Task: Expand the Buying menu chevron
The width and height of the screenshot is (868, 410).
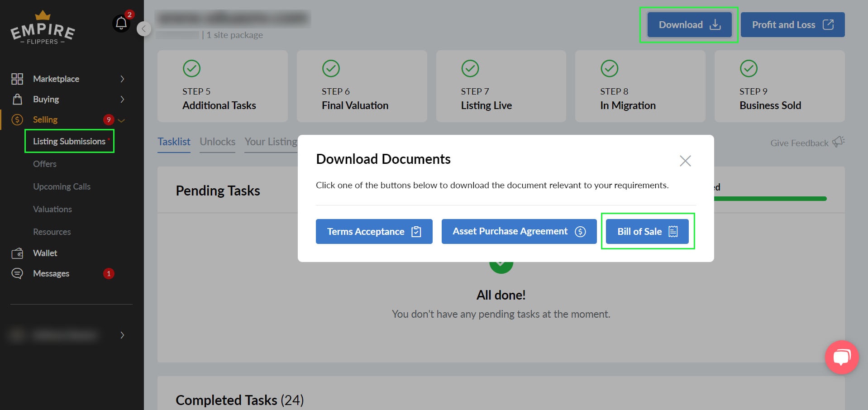Action: coord(122,99)
